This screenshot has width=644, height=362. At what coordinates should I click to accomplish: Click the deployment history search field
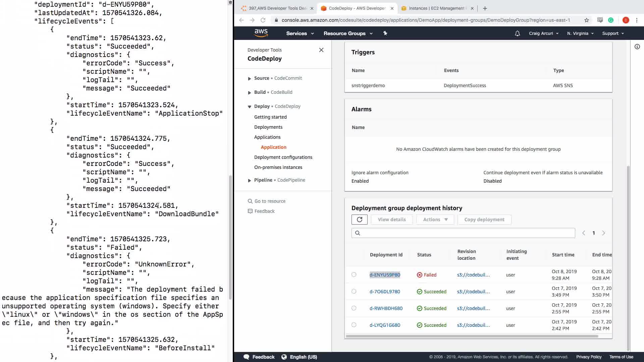pyautogui.click(x=466, y=233)
